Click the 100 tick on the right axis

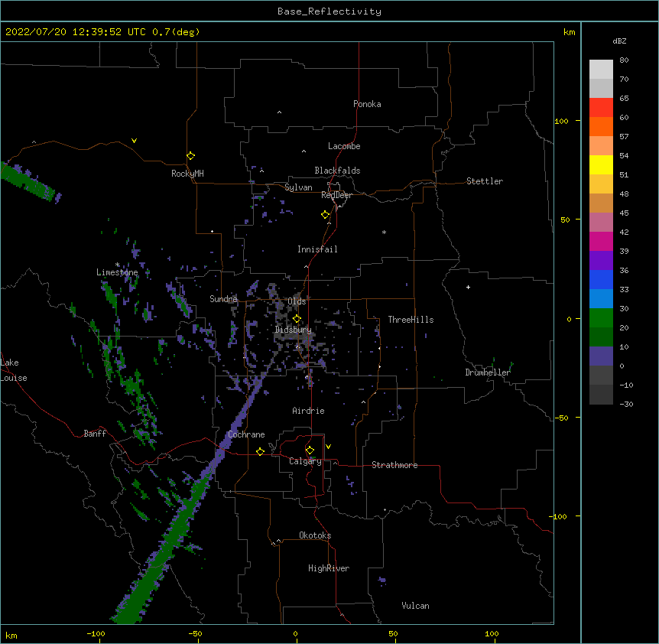pyautogui.click(x=561, y=121)
